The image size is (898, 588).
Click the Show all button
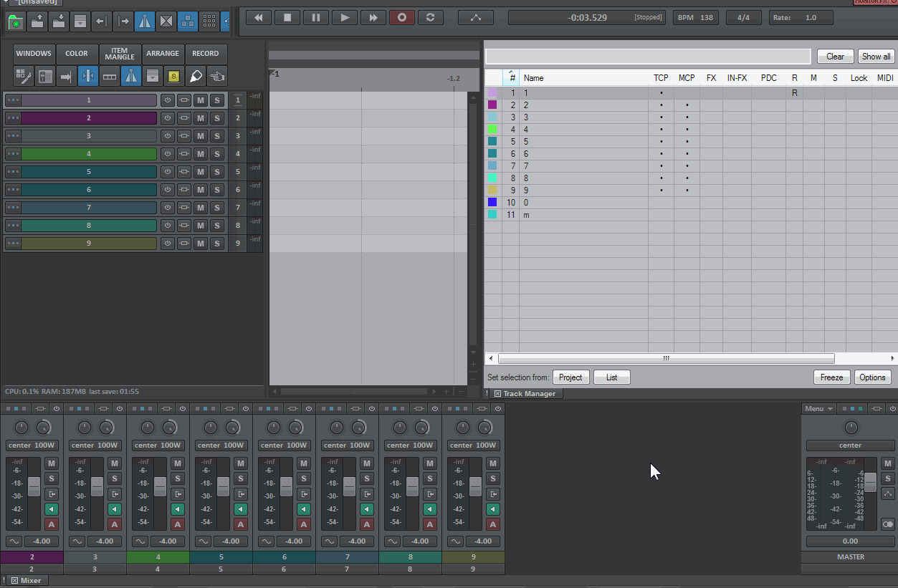pyautogui.click(x=876, y=57)
